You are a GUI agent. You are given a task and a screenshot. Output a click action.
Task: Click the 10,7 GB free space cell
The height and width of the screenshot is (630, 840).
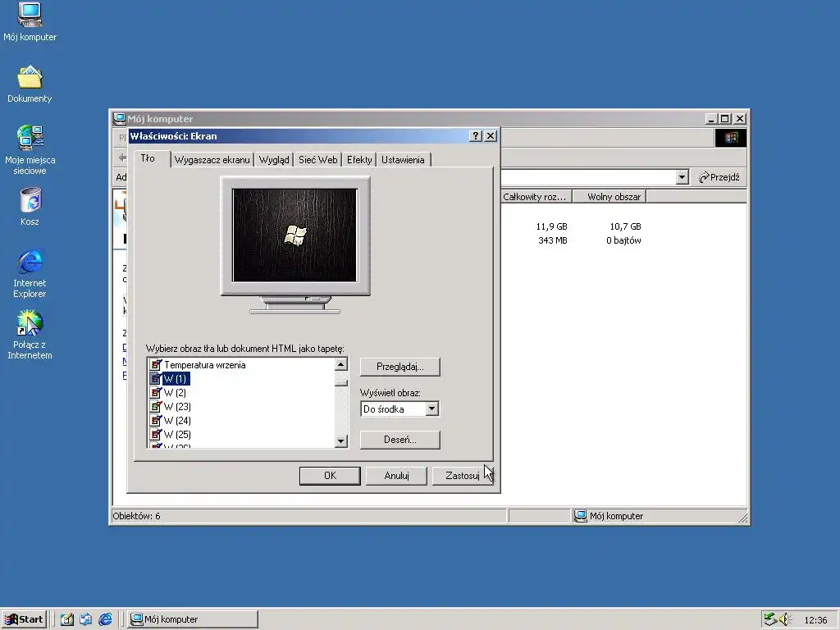point(625,226)
